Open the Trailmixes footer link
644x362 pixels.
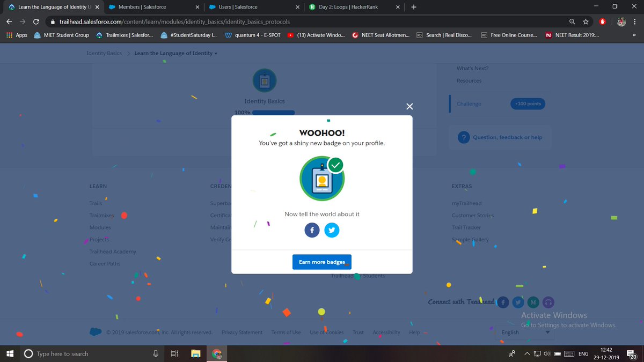click(101, 215)
